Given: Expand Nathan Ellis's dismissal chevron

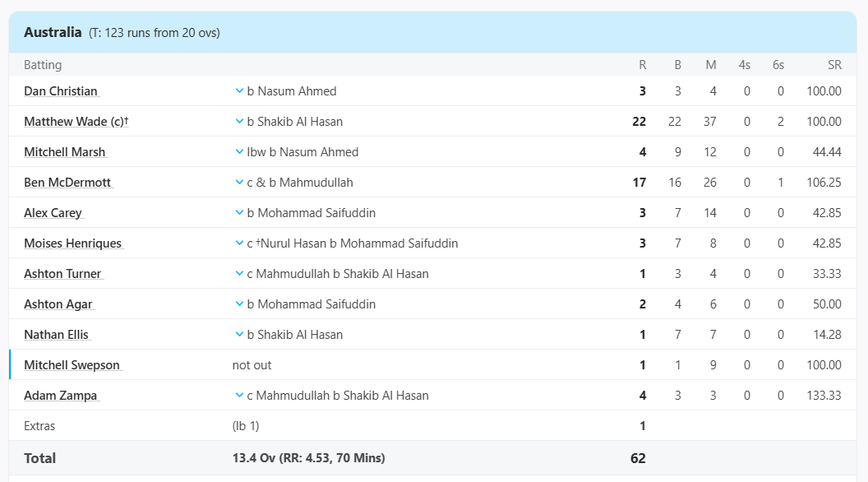Looking at the screenshot, I should tap(239, 335).
